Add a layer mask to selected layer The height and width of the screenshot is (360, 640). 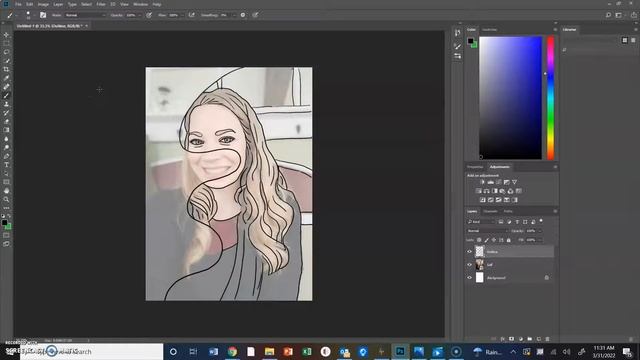(x=511, y=339)
